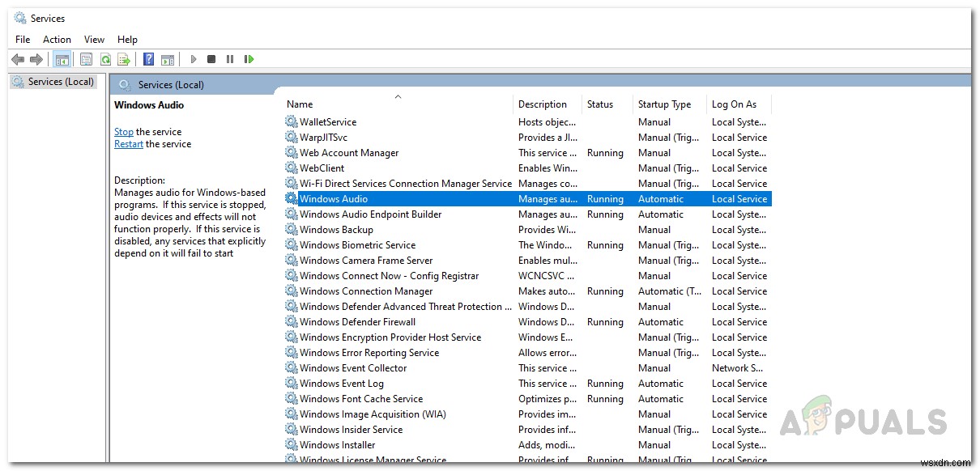Open the Export List icon
Viewport: 980px width, 471px height.
click(x=124, y=58)
